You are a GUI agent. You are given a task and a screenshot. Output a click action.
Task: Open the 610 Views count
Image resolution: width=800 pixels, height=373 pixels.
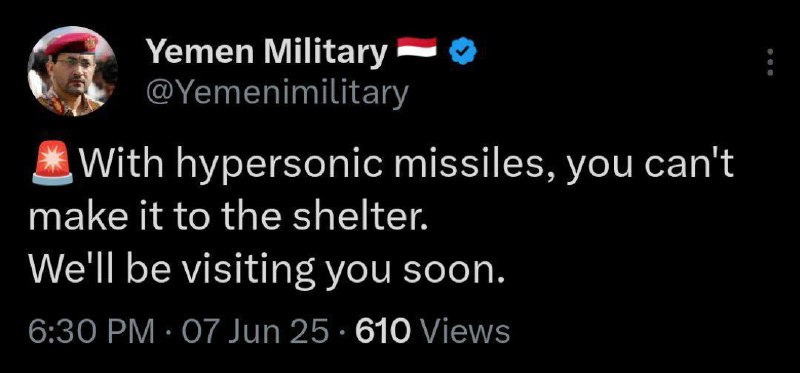pos(433,332)
